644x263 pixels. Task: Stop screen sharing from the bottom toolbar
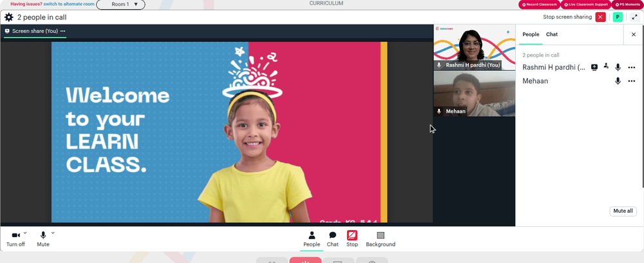click(352, 239)
